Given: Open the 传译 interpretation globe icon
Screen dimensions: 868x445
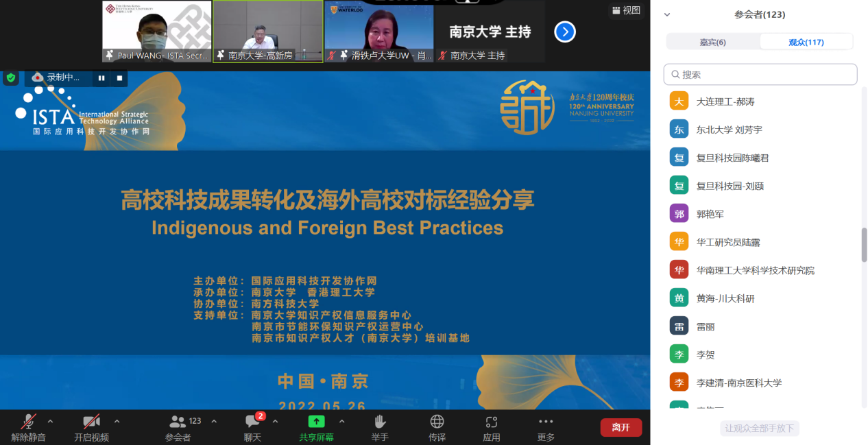Looking at the screenshot, I should click(x=437, y=422).
